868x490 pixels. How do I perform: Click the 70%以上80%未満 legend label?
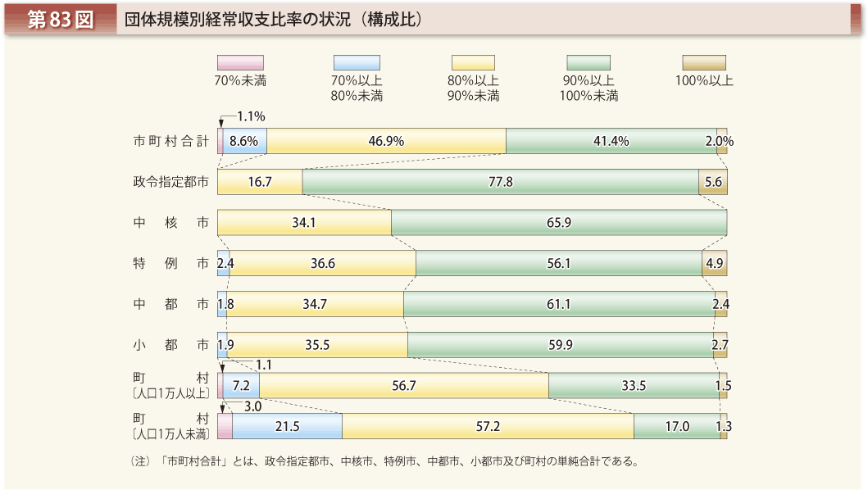tap(357, 88)
